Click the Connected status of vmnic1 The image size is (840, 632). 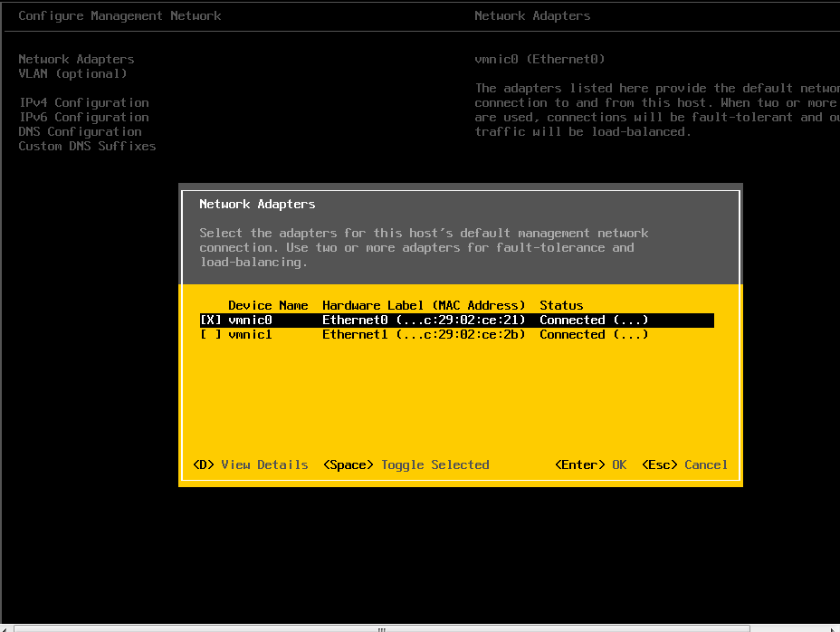pos(594,334)
